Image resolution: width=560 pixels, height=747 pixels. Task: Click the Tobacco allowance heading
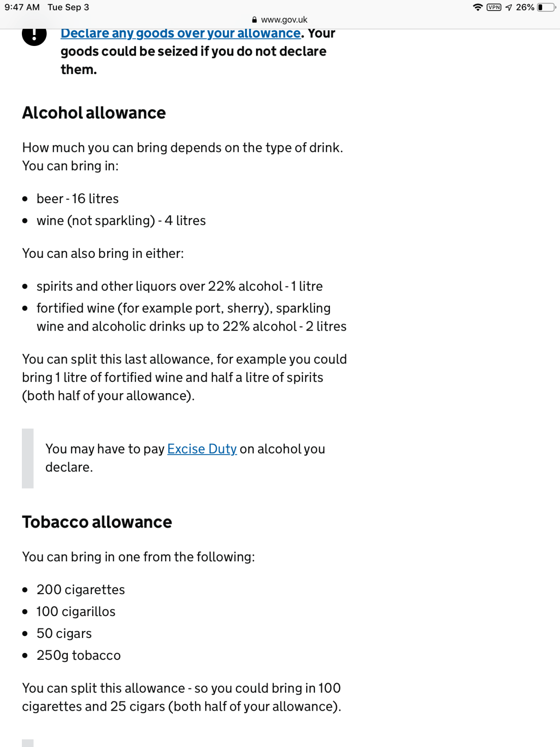point(97,522)
